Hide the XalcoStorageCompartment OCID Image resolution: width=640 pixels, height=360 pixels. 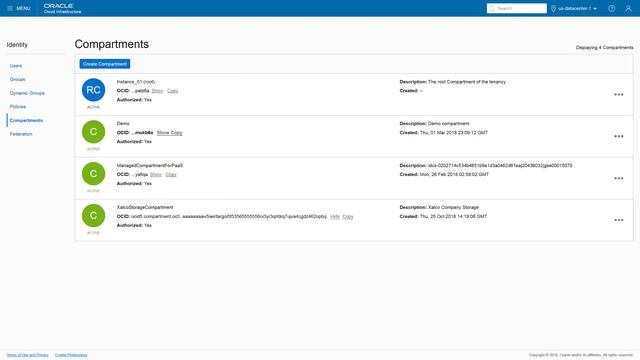tap(335, 216)
